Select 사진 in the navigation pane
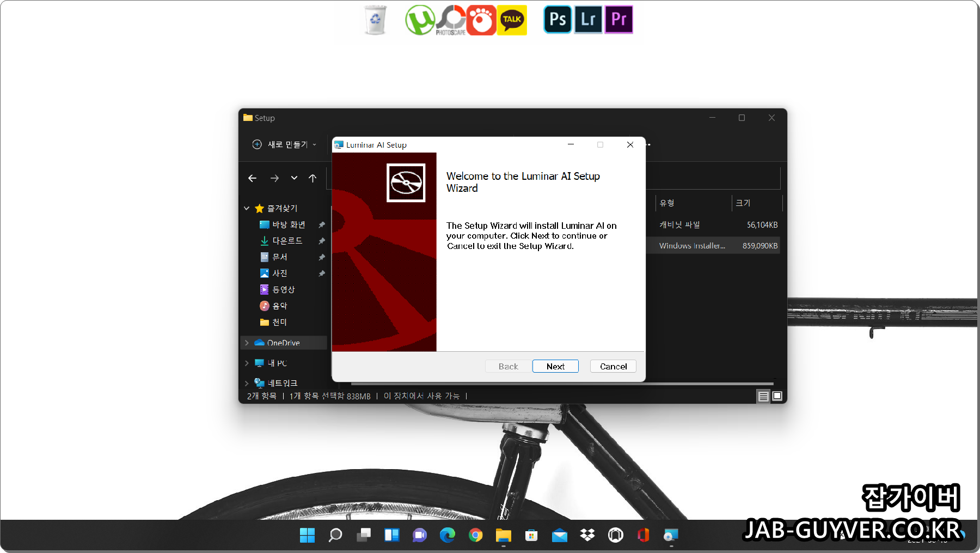 [x=279, y=274]
